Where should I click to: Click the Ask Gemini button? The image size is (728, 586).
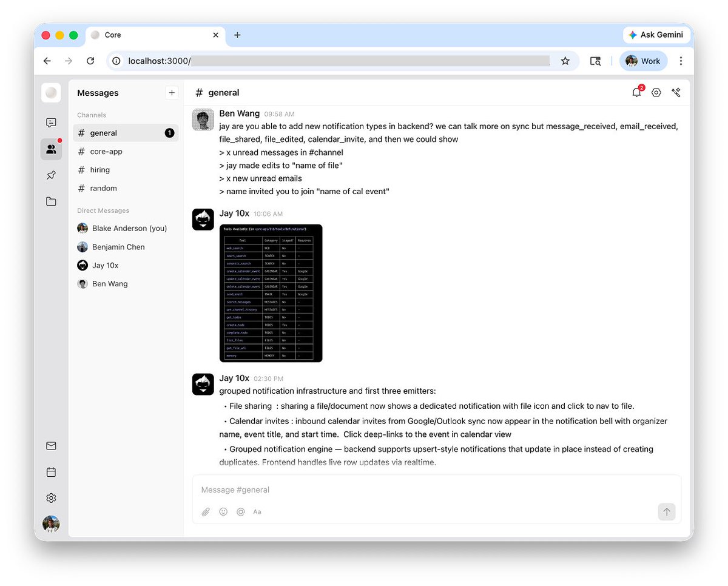(x=656, y=35)
